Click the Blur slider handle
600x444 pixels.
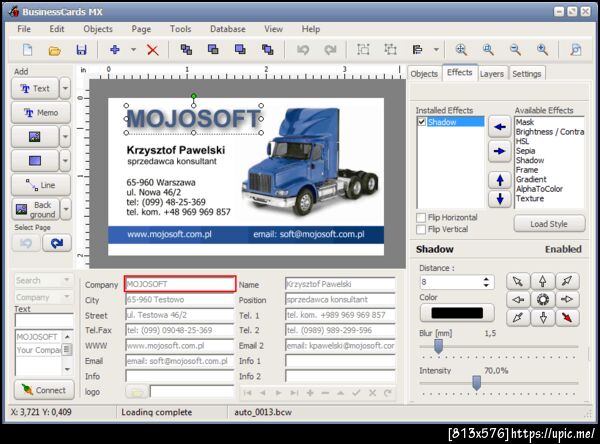[x=439, y=346]
